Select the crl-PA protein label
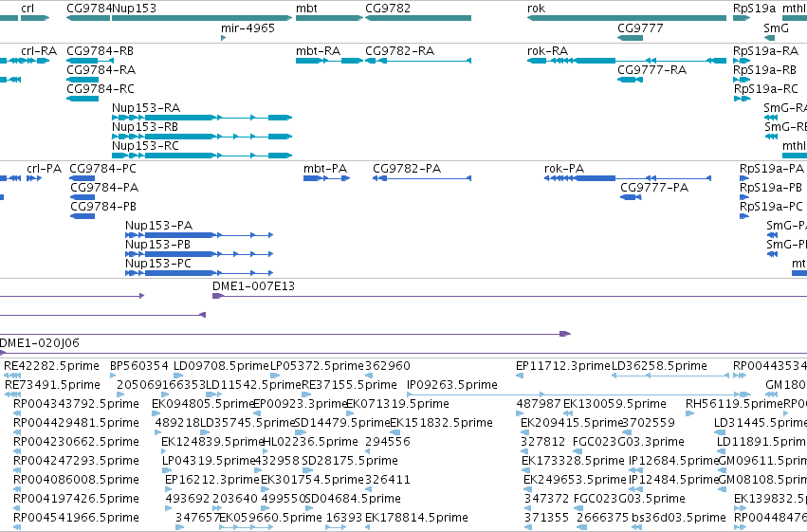Screen dimensions: 807x532 pos(44,169)
